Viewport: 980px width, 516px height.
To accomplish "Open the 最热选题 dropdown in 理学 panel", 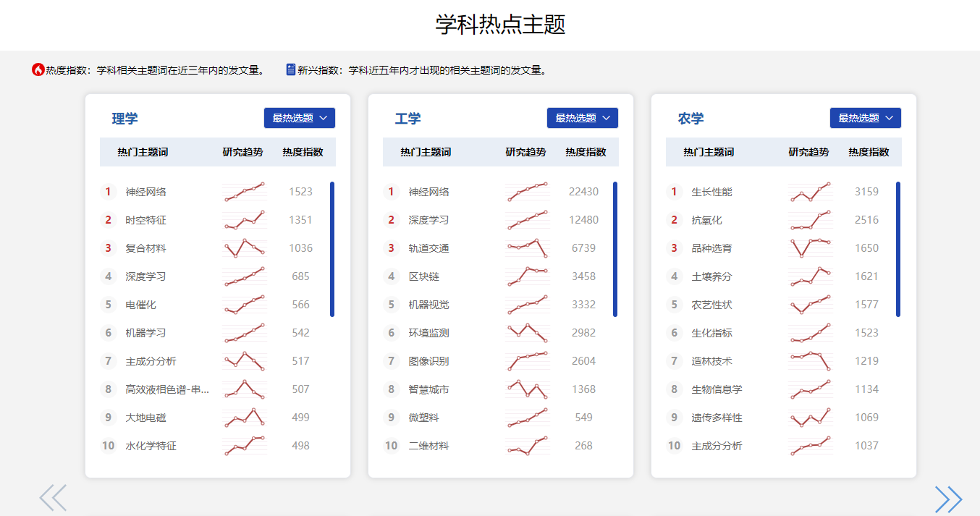I will 300,118.
